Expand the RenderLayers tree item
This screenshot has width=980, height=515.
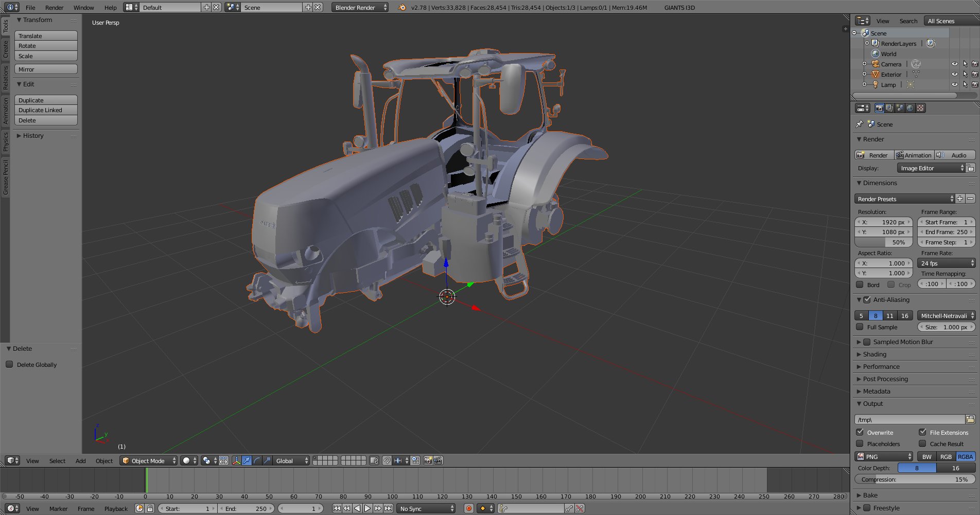click(867, 43)
